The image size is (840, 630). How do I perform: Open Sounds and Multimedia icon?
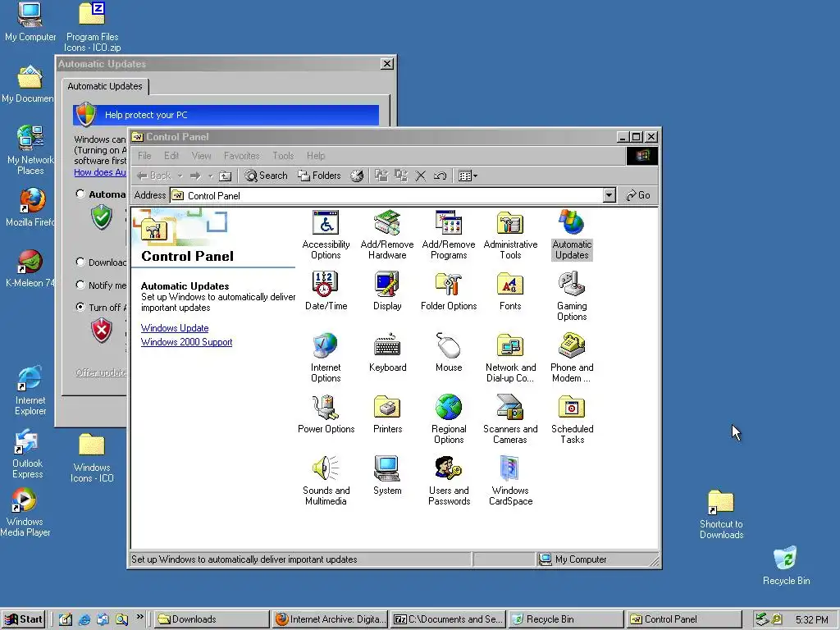coord(326,481)
